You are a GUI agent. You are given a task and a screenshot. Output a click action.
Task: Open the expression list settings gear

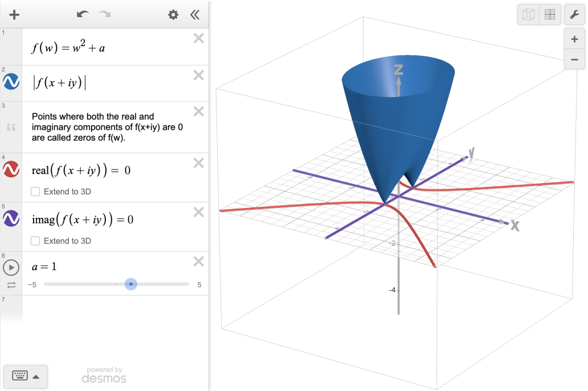[x=173, y=15]
